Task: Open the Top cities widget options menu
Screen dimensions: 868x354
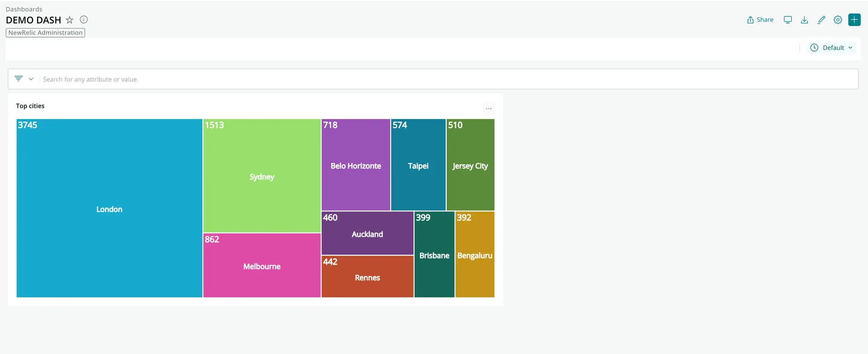Action: click(488, 109)
